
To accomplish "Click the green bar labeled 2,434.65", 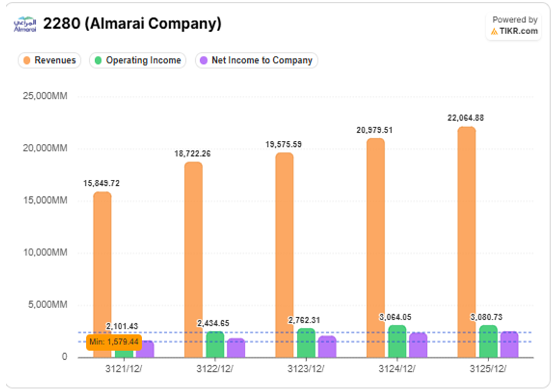I will pos(215,344).
